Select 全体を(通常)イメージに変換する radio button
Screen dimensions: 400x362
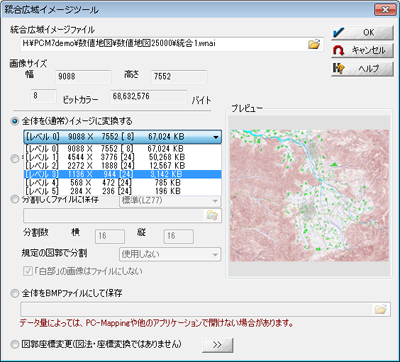tap(15, 121)
